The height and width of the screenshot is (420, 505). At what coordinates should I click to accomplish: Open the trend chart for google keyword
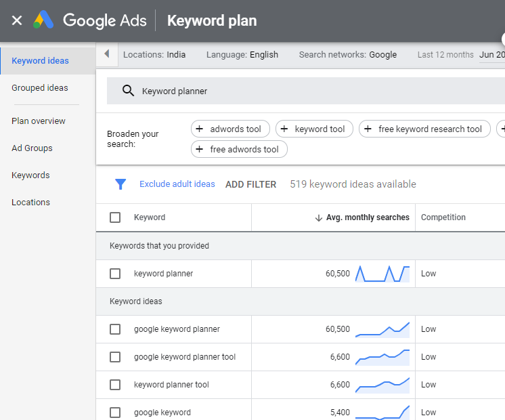(382, 413)
